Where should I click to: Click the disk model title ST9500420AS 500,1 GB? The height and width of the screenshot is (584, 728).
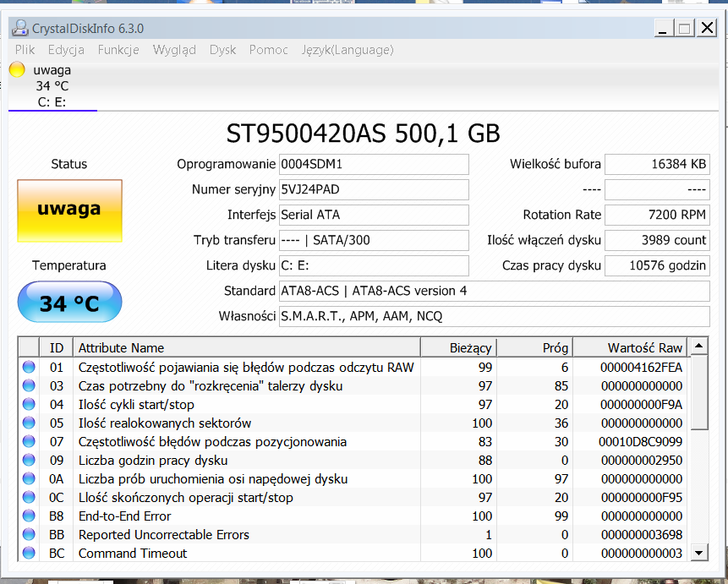[x=363, y=134]
